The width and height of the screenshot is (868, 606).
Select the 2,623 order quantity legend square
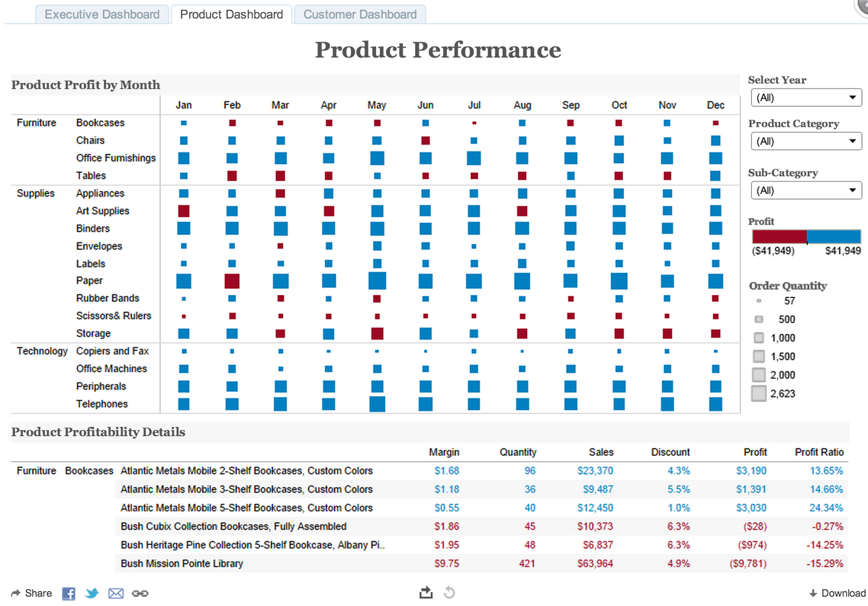[x=758, y=393]
